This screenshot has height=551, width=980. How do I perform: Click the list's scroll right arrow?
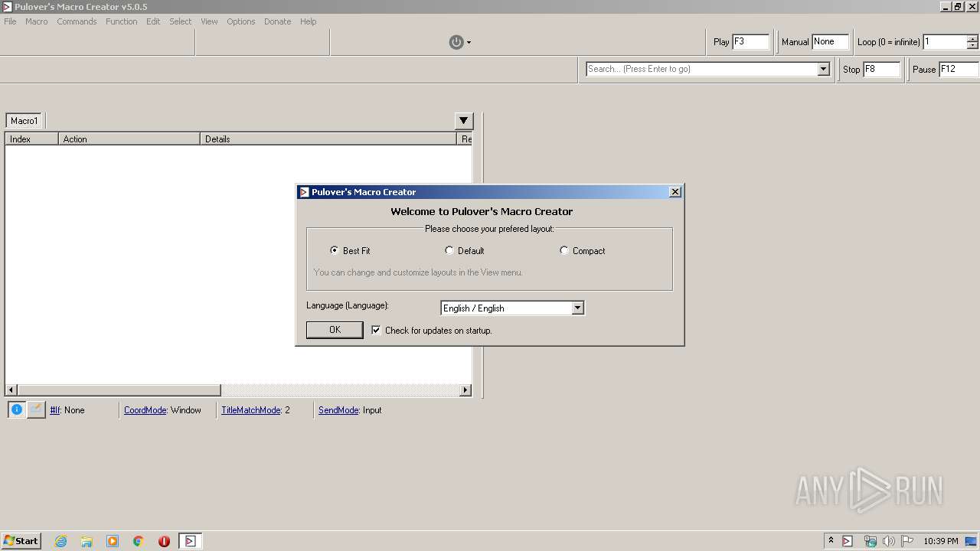[x=465, y=390]
